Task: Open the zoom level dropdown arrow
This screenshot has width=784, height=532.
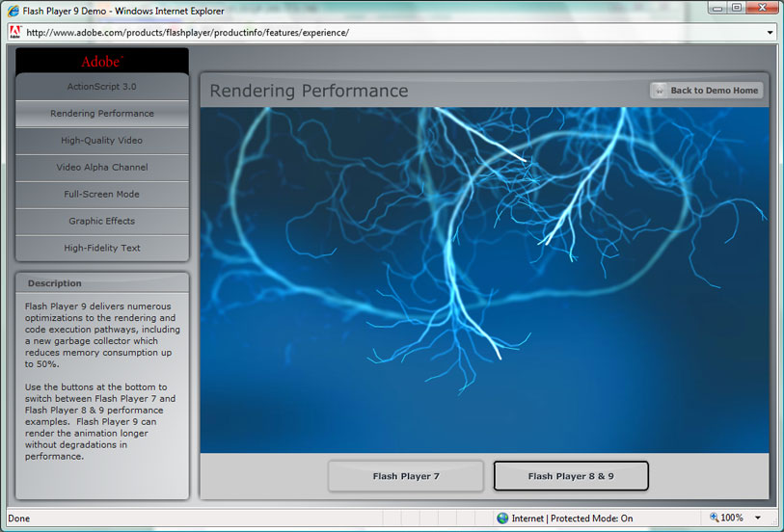Action: click(758, 518)
